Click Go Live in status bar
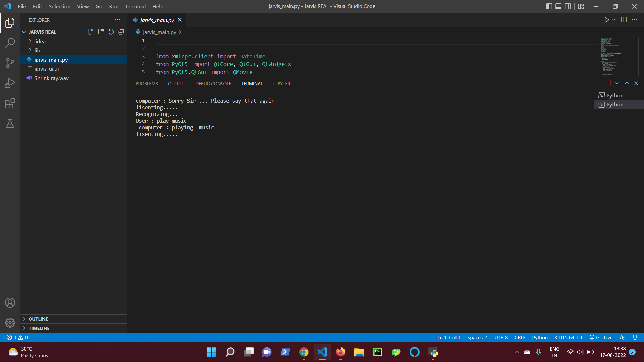The height and width of the screenshot is (362, 644). pyautogui.click(x=601, y=337)
